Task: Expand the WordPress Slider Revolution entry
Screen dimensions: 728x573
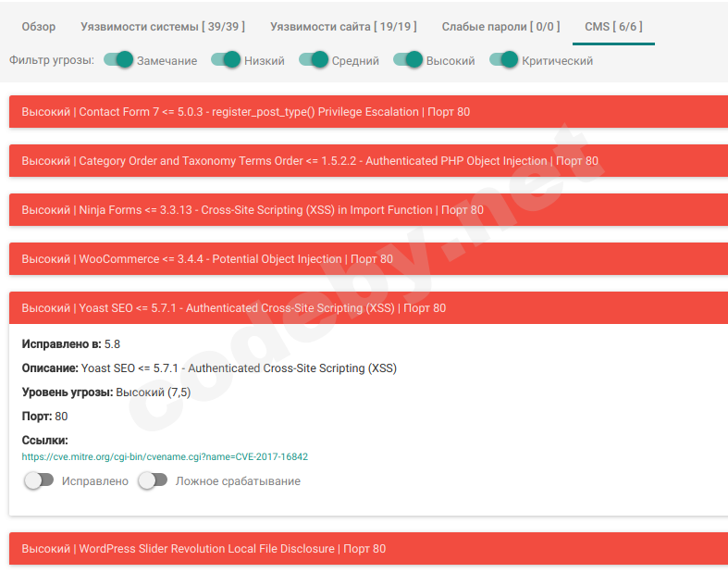Action: pyautogui.click(x=369, y=548)
